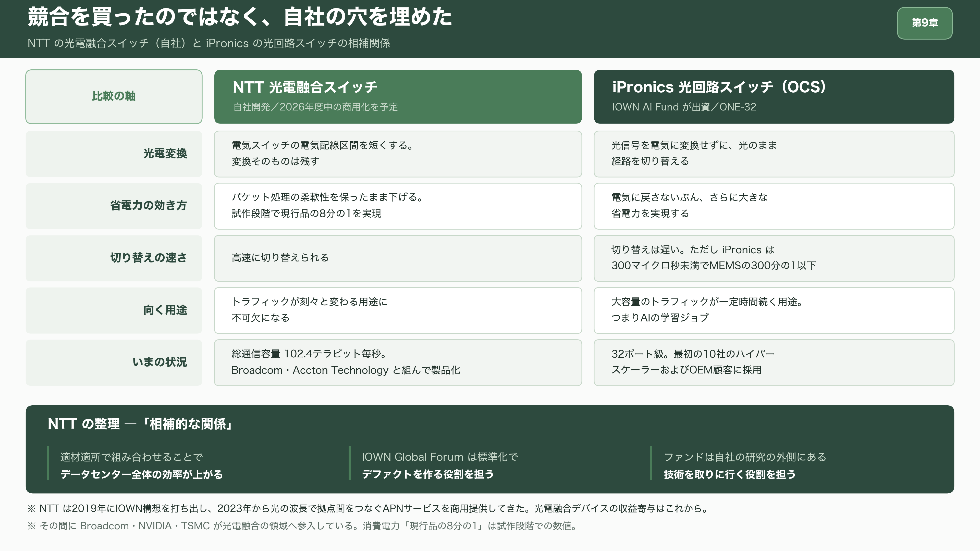This screenshot has width=980, height=551.
Task: Click the NTT 光電融合スイッチ column heading
Action: (x=305, y=87)
